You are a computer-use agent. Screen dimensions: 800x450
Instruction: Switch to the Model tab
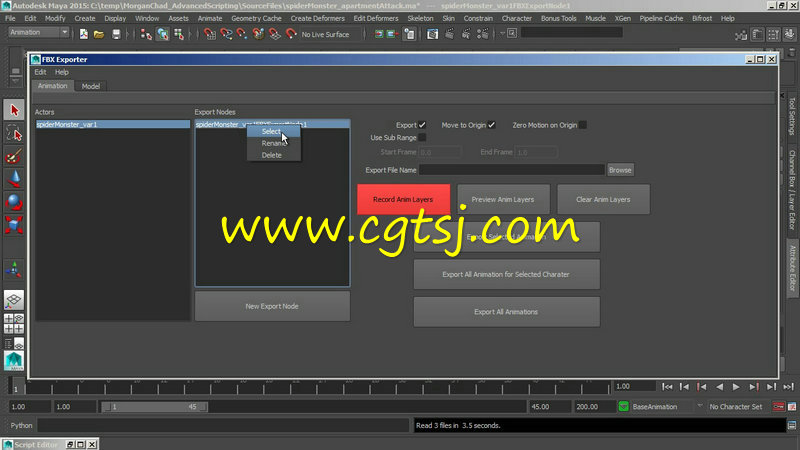(91, 86)
